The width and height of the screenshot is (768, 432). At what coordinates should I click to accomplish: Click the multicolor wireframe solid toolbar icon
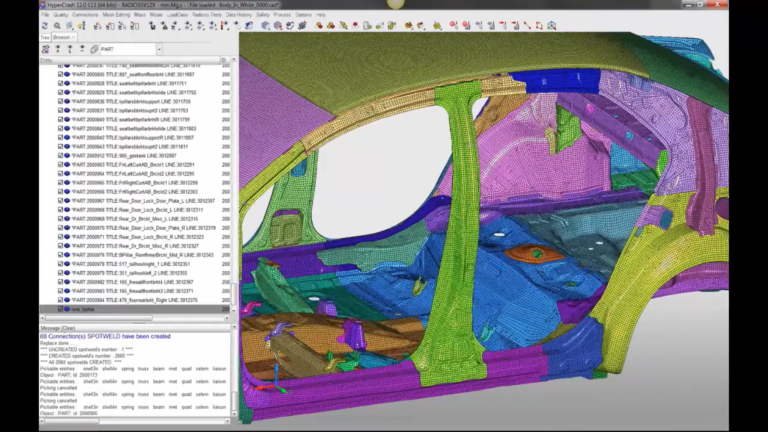tap(552, 25)
